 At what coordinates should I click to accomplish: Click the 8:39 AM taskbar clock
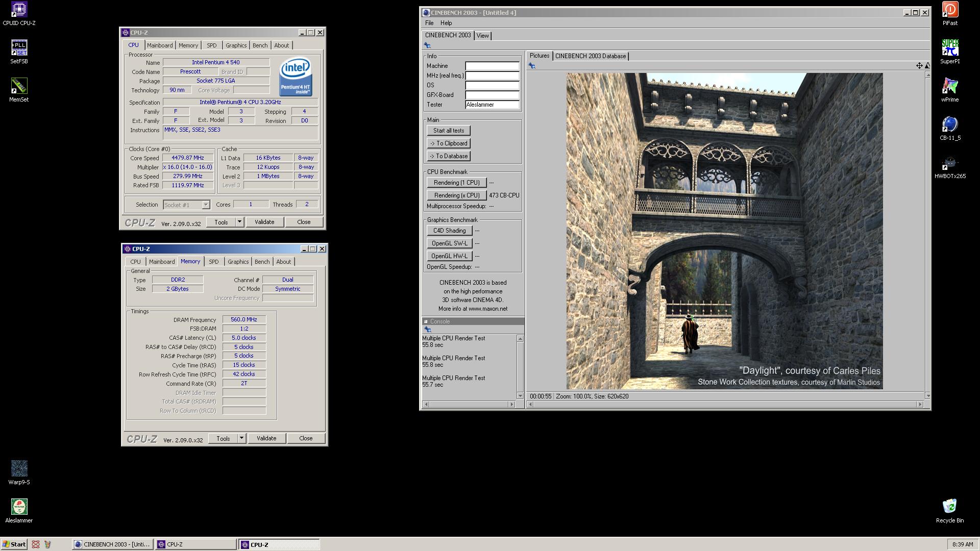(x=963, y=544)
